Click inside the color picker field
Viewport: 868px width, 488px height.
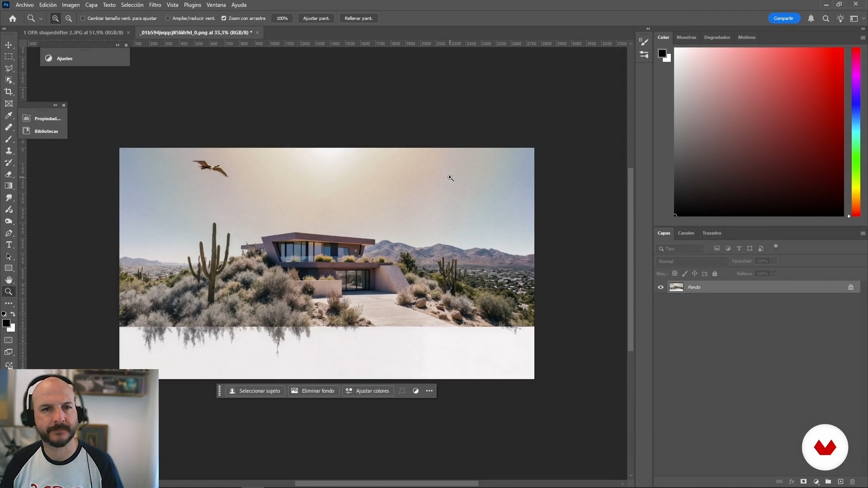tap(759, 131)
